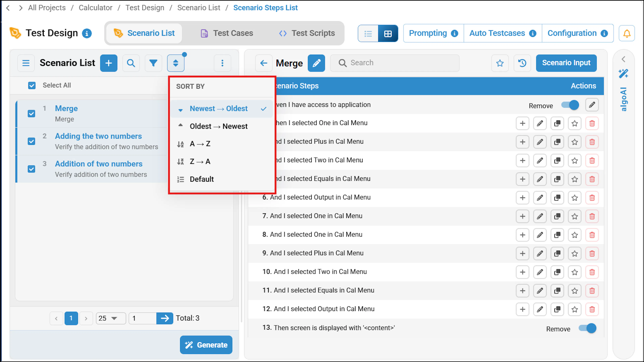Open the notification bell
The width and height of the screenshot is (644, 362).
(627, 33)
